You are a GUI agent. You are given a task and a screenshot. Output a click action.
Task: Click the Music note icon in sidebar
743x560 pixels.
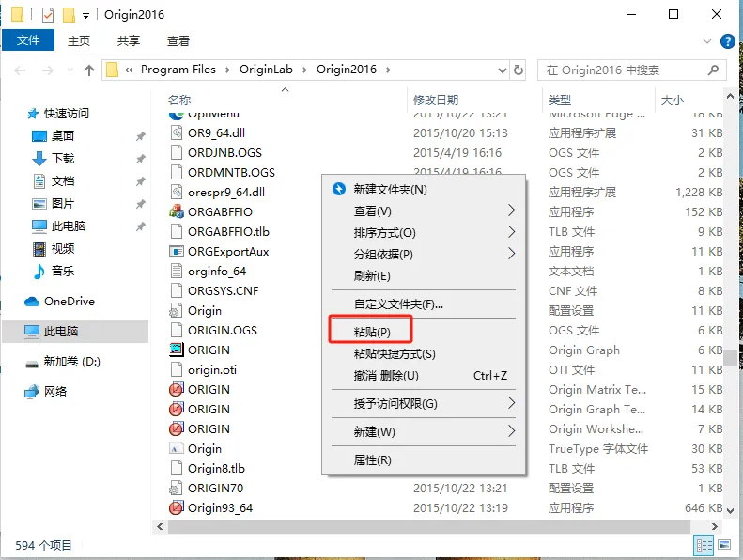click(39, 272)
